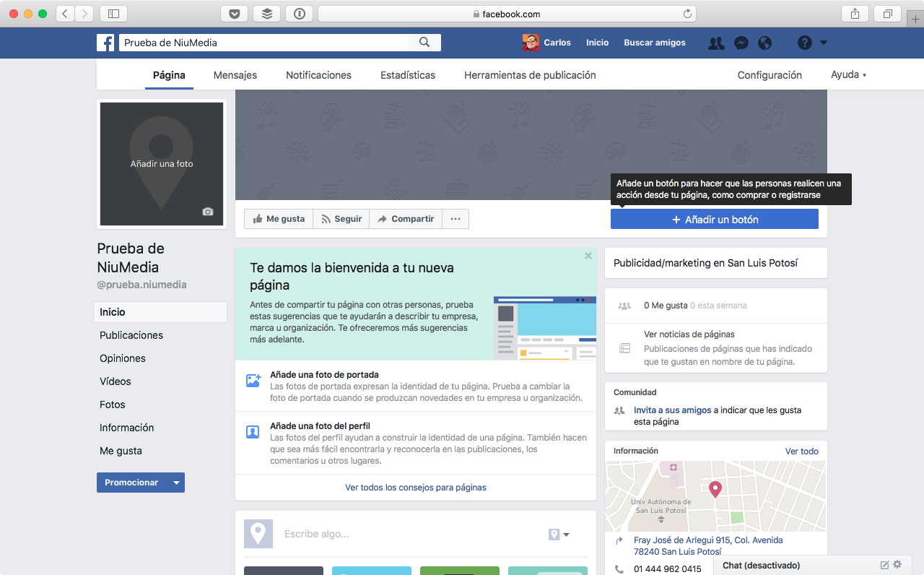Click Ver todo in Información
Image resolution: width=924 pixels, height=575 pixels.
[x=802, y=451]
